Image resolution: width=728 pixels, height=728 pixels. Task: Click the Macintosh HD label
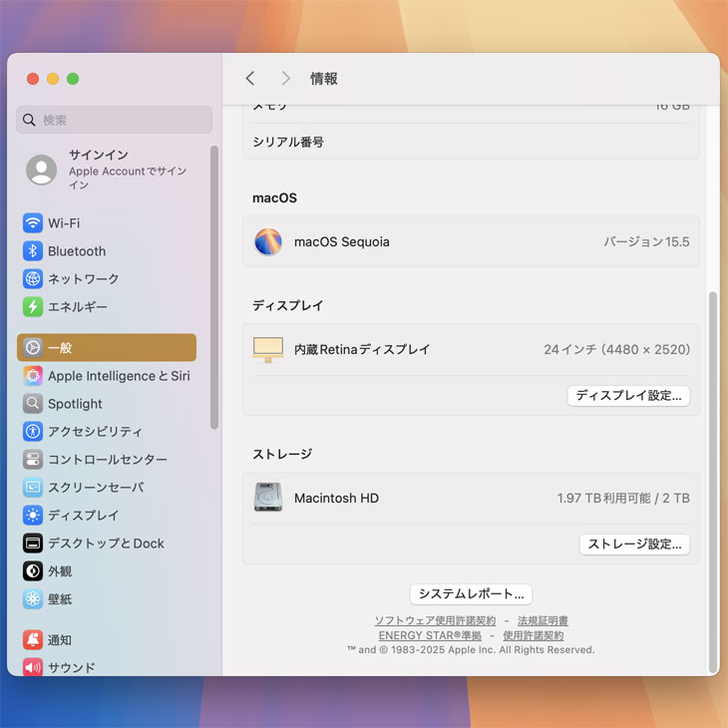pos(337,498)
